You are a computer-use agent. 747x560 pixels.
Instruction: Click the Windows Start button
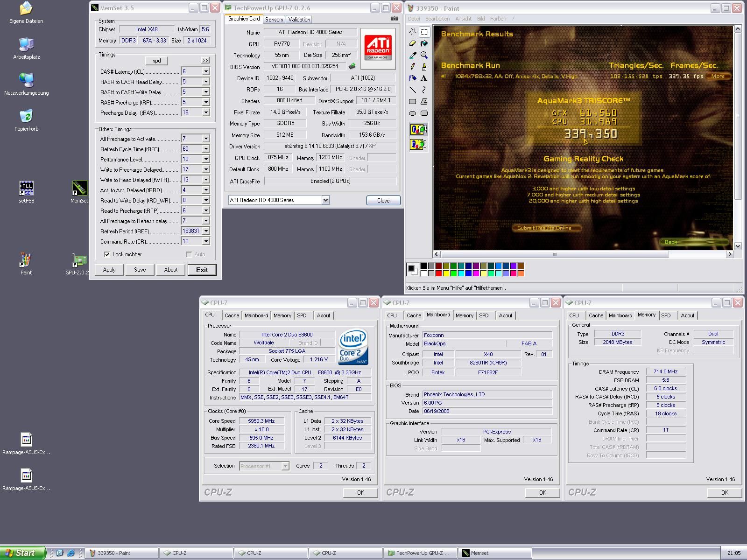tap(23, 553)
